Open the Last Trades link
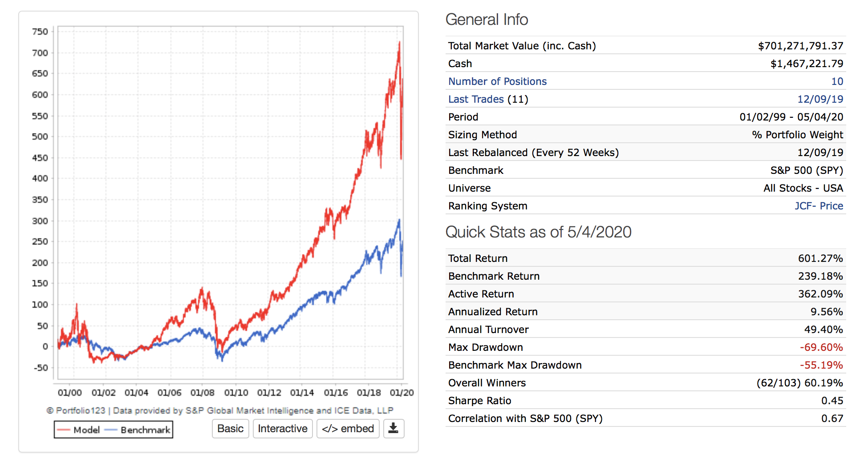 (x=476, y=99)
